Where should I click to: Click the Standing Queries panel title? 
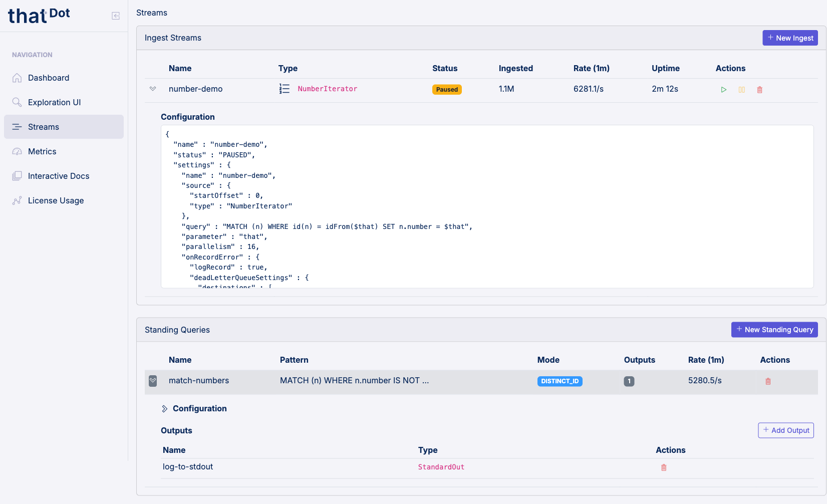tap(177, 330)
